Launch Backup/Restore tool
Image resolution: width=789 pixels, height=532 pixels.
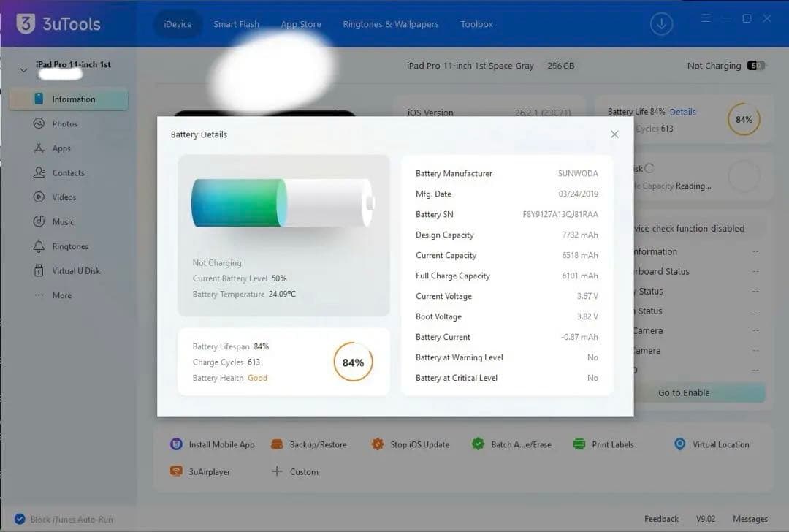point(308,444)
